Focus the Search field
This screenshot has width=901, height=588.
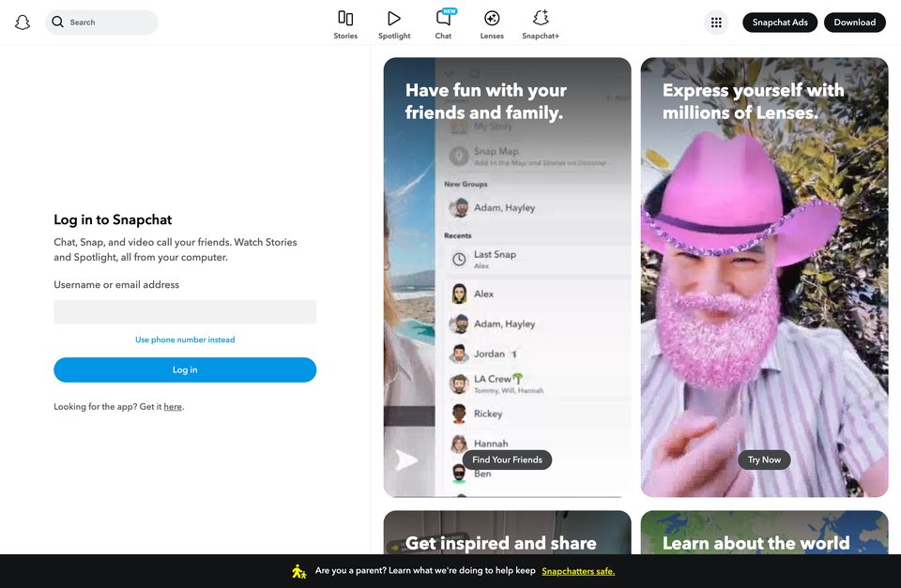[101, 23]
